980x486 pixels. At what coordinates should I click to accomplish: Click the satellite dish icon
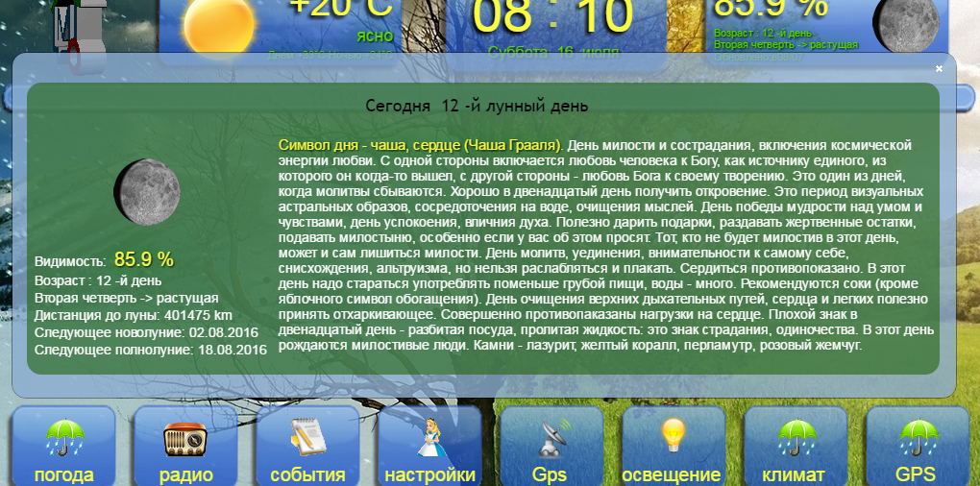[552, 438]
